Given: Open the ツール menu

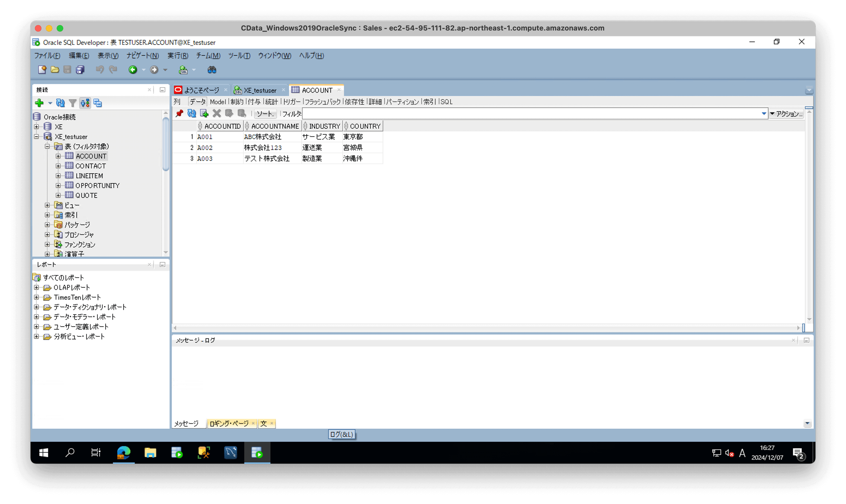Looking at the screenshot, I should pos(239,56).
